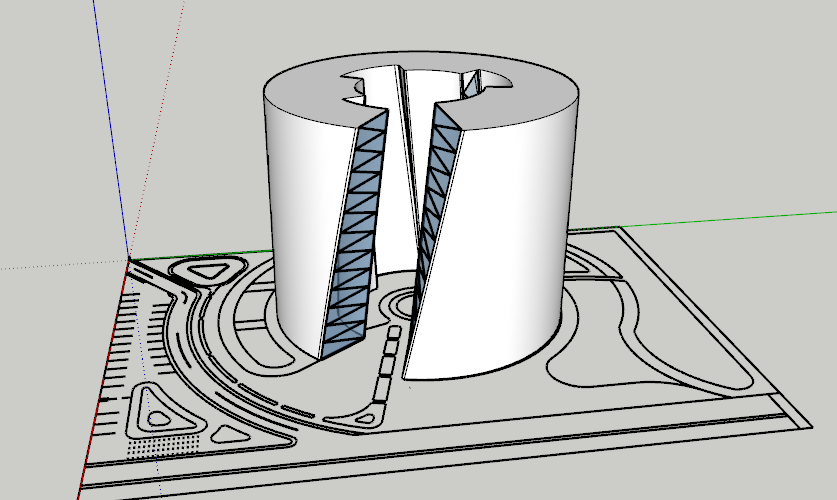Select the dotted grid patch on the site plan
The height and width of the screenshot is (500, 837).
pos(163,446)
